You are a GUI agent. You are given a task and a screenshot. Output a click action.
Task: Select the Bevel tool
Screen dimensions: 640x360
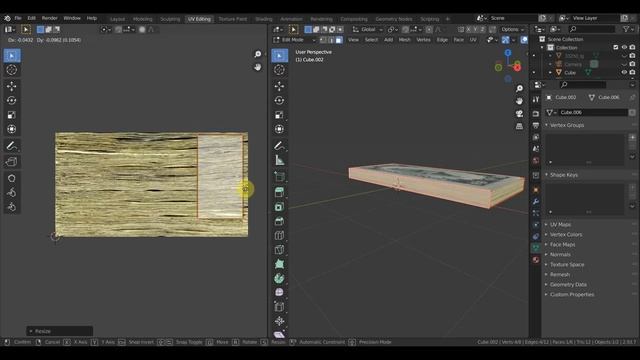280,221
